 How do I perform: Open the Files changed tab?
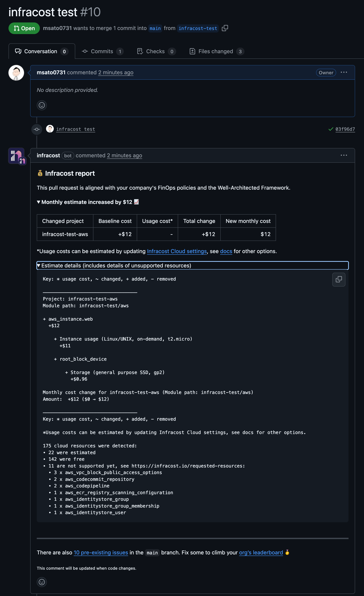point(217,51)
